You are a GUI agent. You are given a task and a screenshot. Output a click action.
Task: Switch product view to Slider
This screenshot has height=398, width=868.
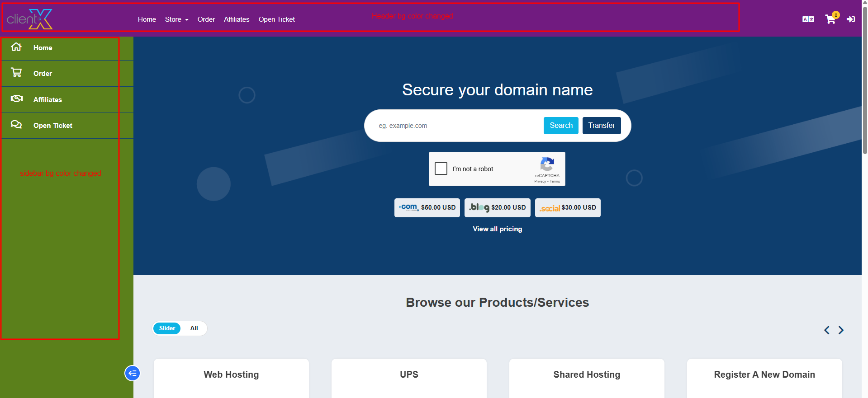(x=167, y=328)
